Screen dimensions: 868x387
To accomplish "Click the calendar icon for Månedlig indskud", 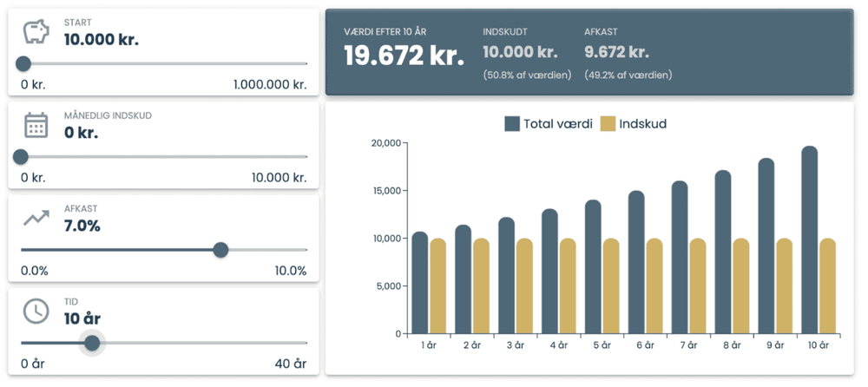I will pyautogui.click(x=36, y=125).
